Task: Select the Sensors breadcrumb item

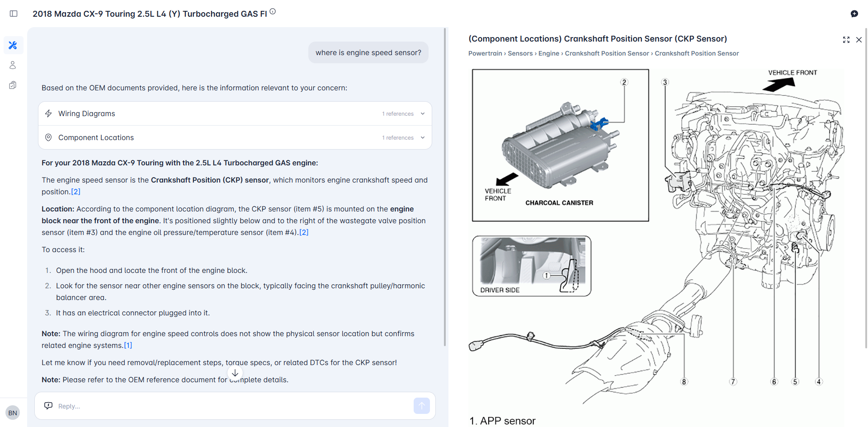Action: [520, 53]
